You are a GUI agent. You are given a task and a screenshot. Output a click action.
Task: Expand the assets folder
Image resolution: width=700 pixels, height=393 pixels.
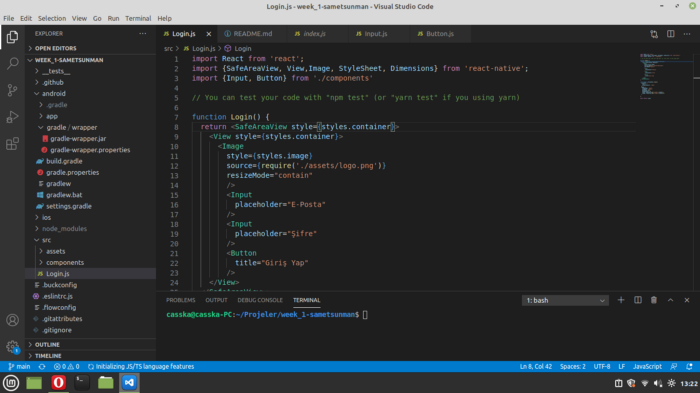(91, 251)
